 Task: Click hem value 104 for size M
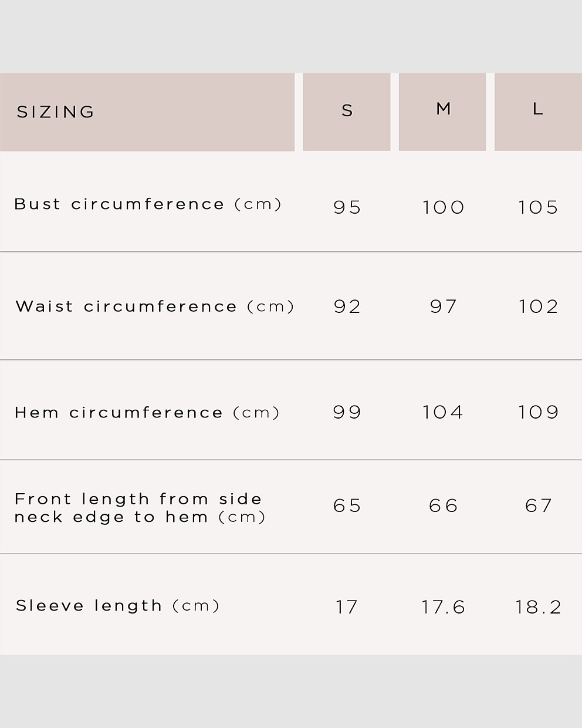pyautogui.click(x=443, y=412)
